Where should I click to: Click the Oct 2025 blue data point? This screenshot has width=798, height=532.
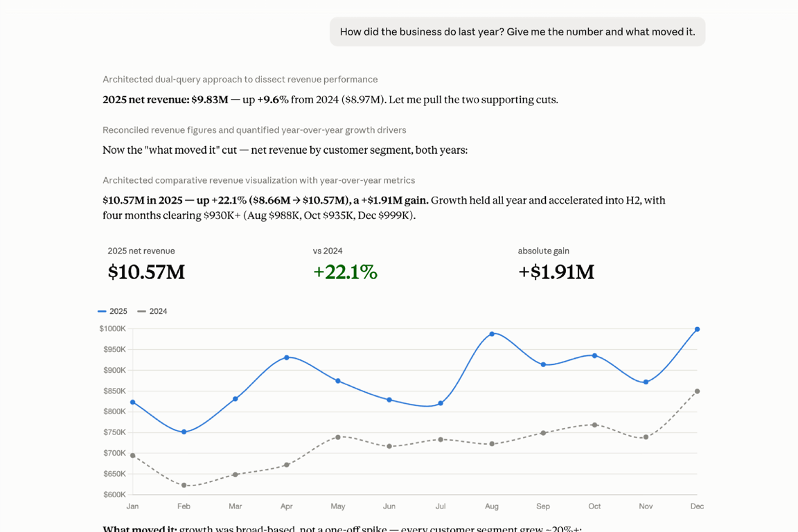coord(594,356)
